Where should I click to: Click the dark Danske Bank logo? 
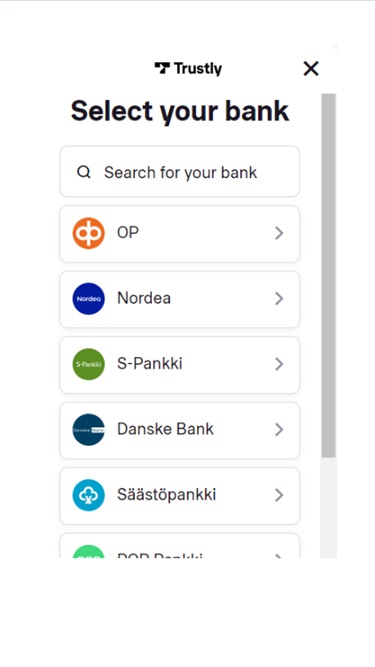[x=88, y=430]
